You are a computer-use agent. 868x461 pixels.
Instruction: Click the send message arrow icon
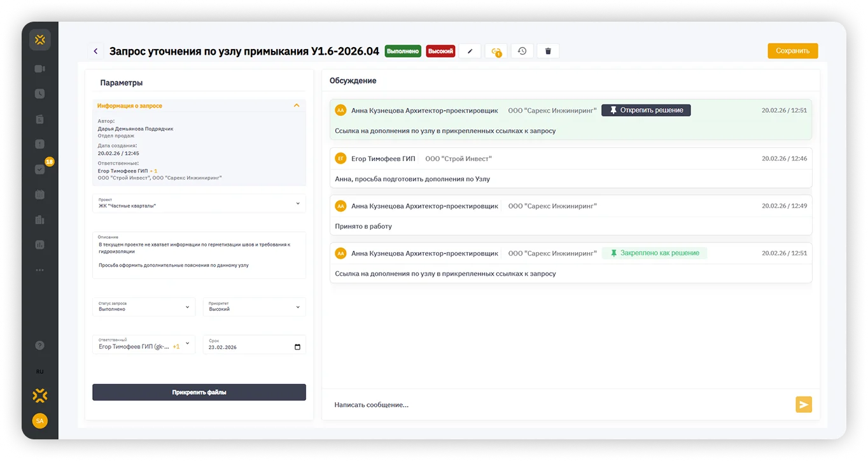point(804,404)
